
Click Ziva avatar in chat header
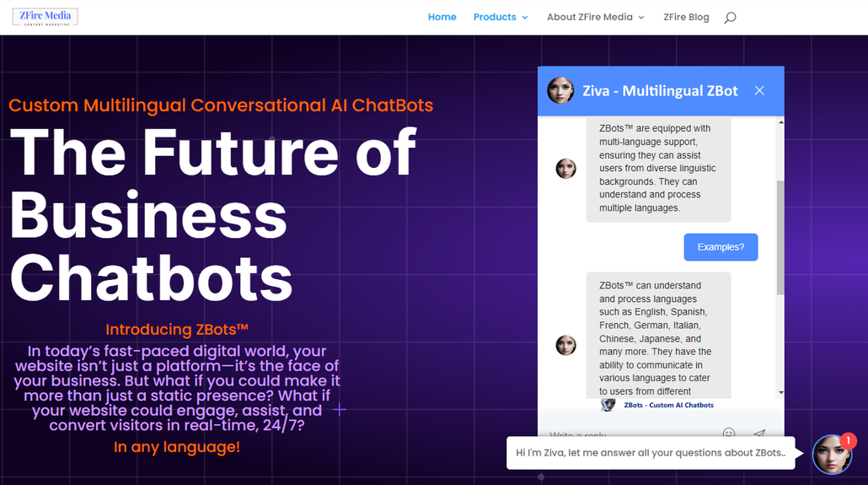pyautogui.click(x=560, y=90)
